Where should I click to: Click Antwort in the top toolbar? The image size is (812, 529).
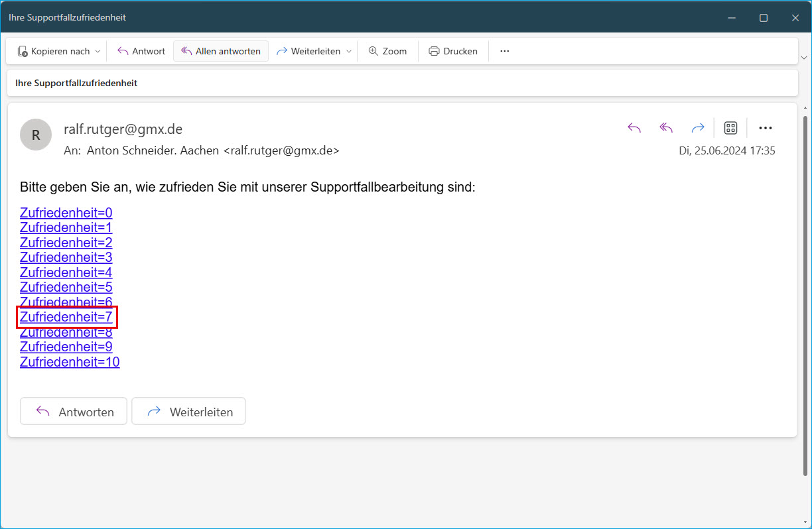pos(141,51)
